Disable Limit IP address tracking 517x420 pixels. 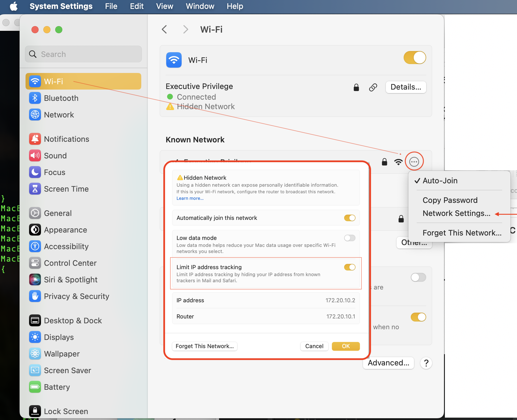tap(350, 267)
